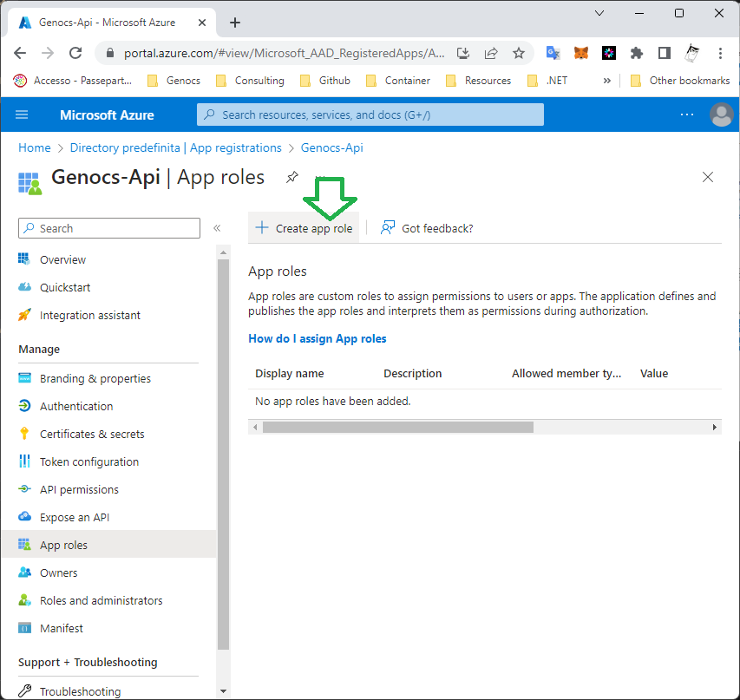Open Chrome's three-dot menu
Image resolution: width=740 pixels, height=700 pixels.
[x=720, y=53]
